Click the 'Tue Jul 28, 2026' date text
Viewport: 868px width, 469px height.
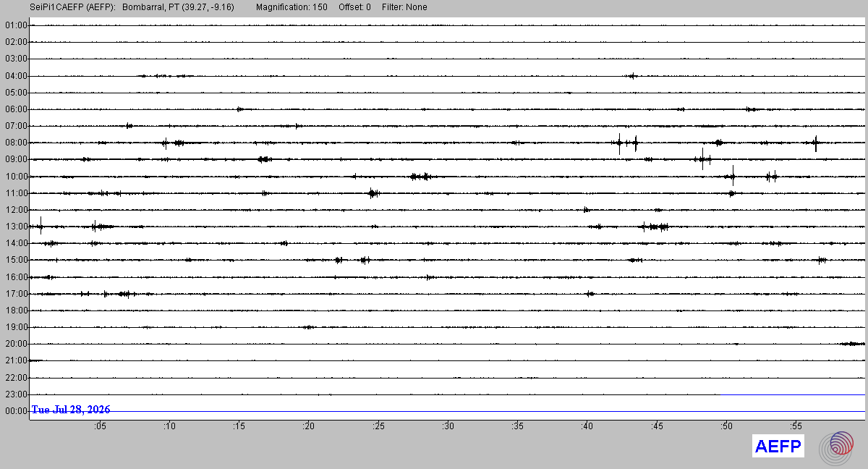click(71, 410)
